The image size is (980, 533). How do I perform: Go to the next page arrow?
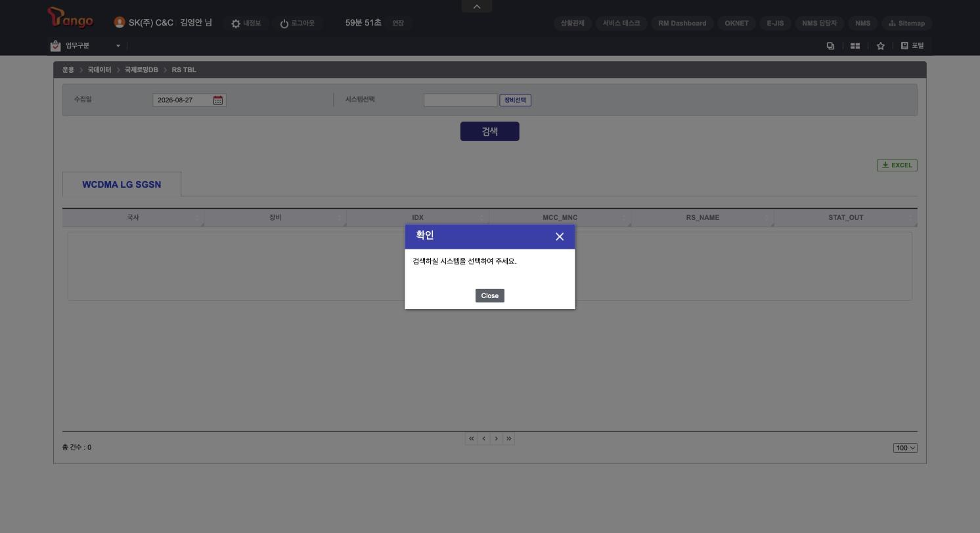496,438
